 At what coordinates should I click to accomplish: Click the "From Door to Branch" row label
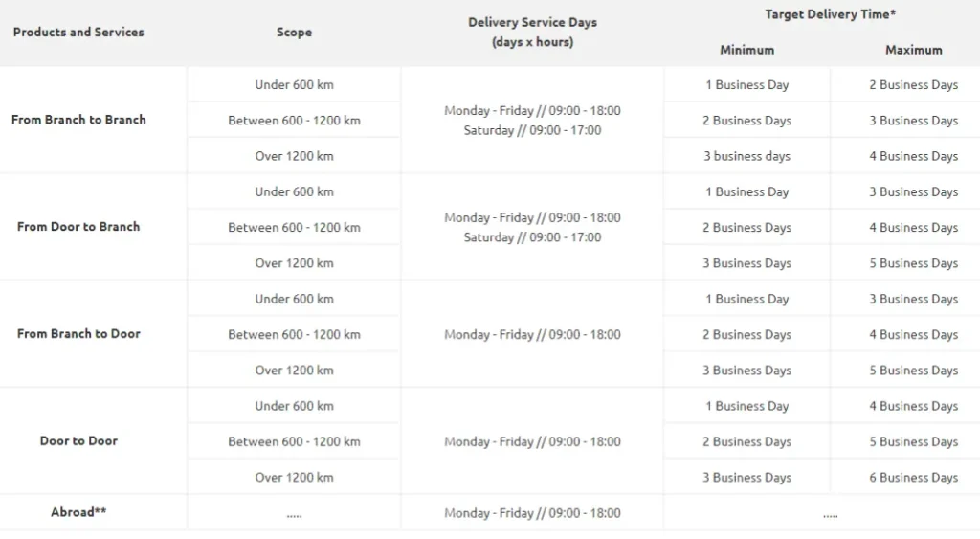coord(78,227)
